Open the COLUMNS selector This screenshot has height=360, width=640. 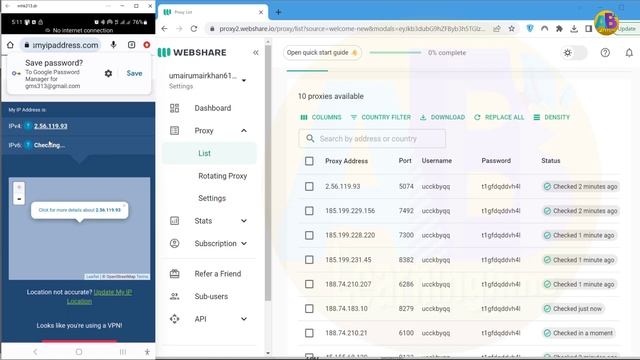pos(320,118)
